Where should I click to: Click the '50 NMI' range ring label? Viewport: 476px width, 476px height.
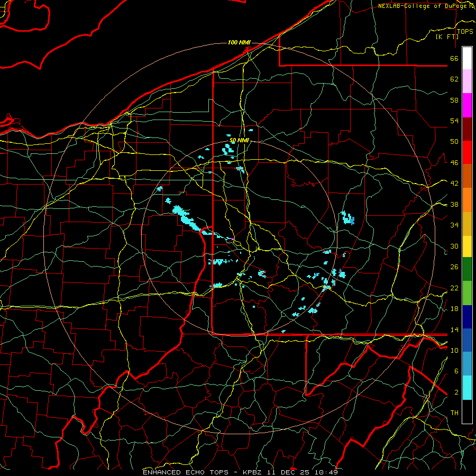[x=239, y=140]
